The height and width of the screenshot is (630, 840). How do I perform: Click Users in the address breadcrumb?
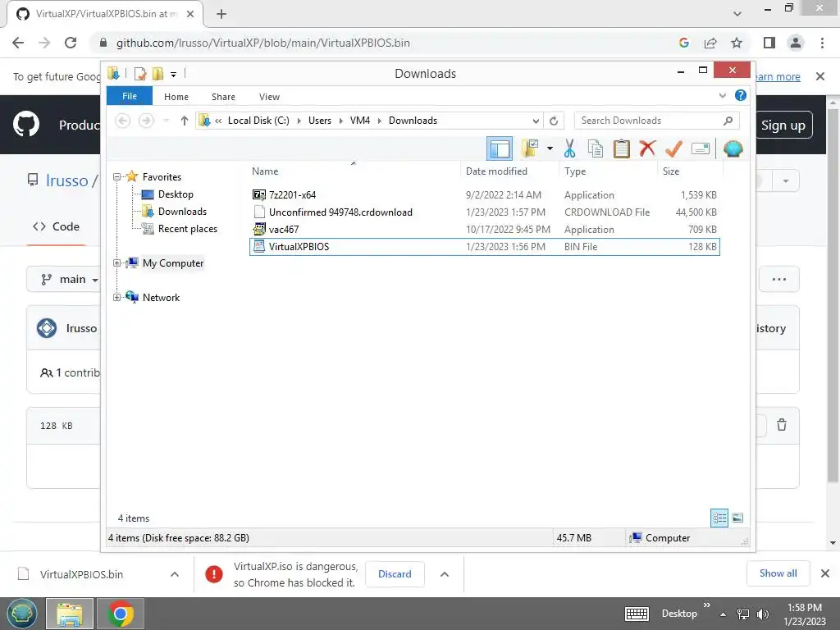point(320,121)
